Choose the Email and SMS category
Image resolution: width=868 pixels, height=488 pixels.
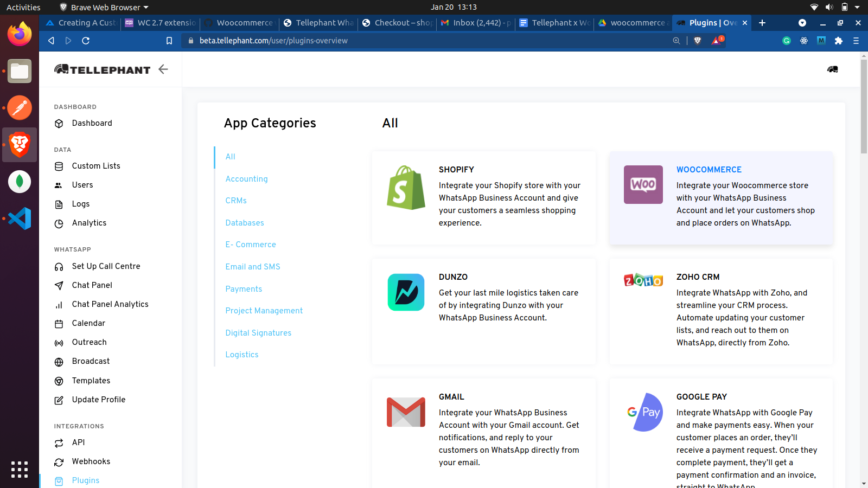[x=253, y=267]
